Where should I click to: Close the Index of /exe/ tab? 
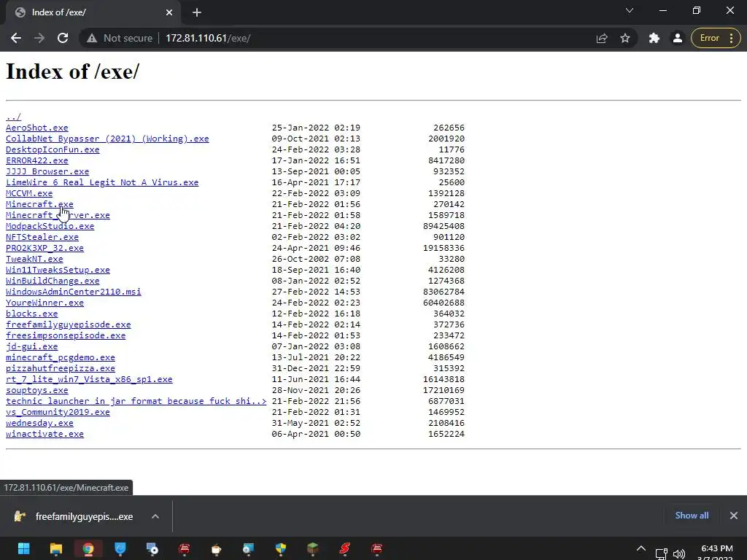click(169, 12)
